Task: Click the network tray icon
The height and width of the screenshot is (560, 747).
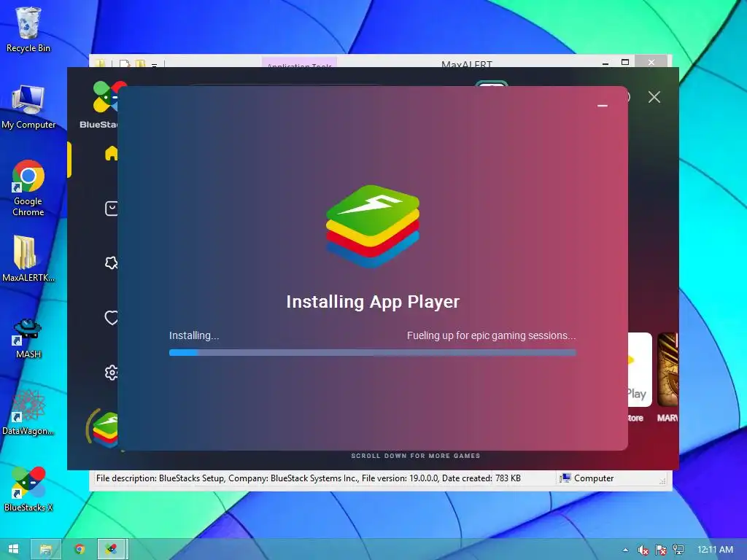Action: click(x=678, y=550)
